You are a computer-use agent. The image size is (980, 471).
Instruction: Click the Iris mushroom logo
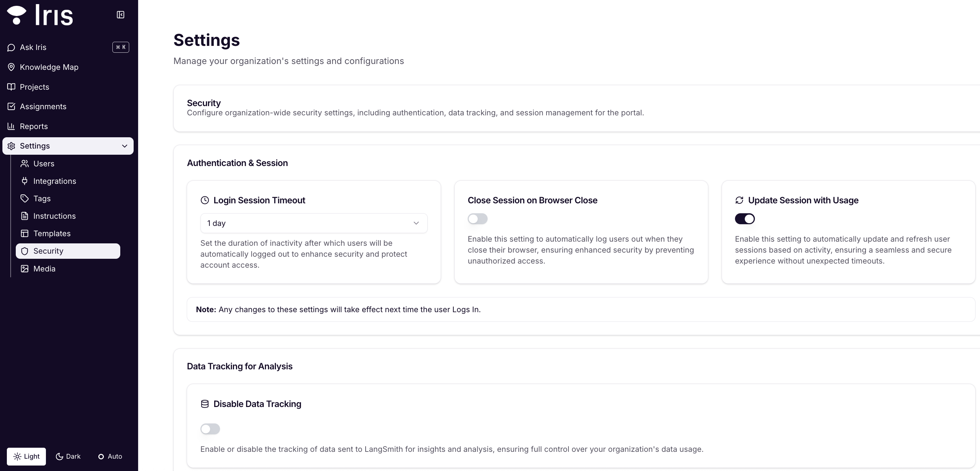point(17,15)
